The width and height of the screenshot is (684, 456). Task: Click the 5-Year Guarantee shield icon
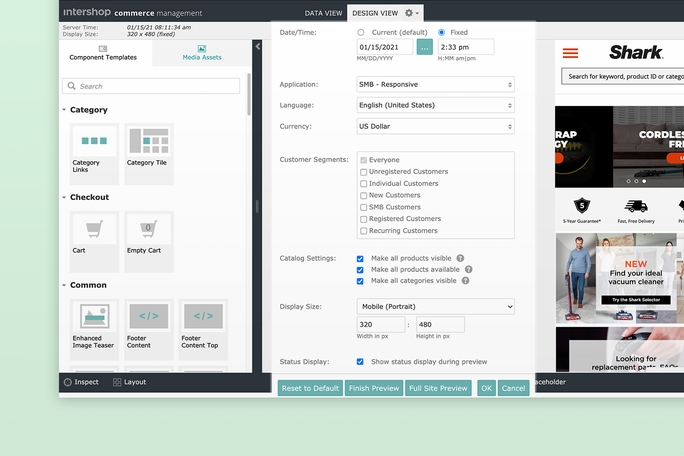coord(581,206)
